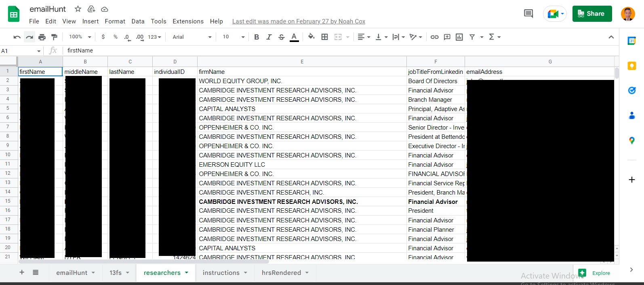Open the Tools menu
This screenshot has width=644, height=285.
click(x=159, y=21)
